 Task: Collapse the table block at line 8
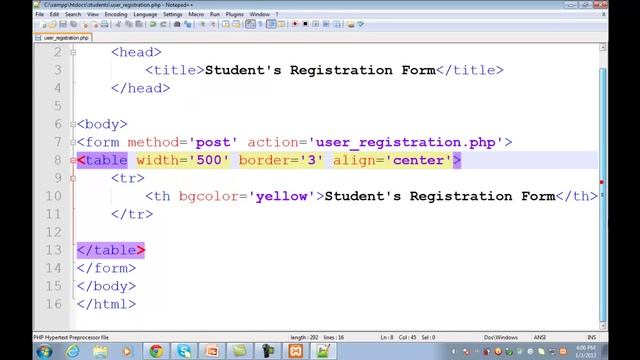coord(73,160)
